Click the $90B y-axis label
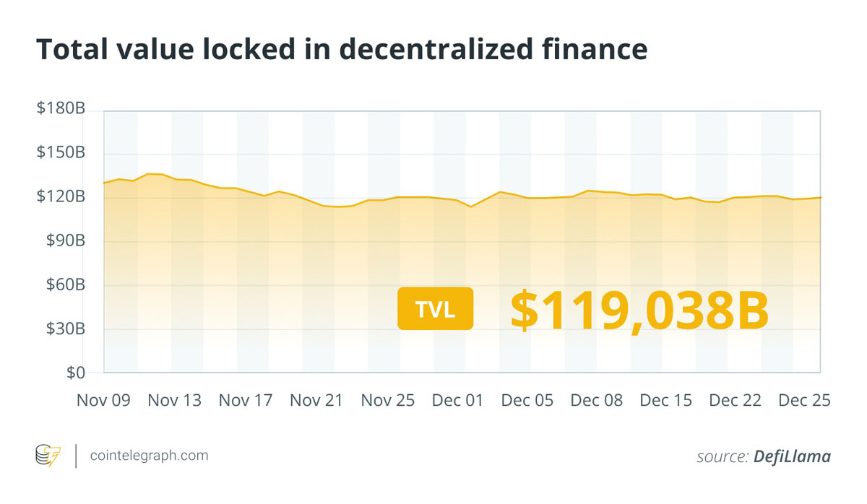Image resolution: width=867 pixels, height=504 pixels. 65,241
